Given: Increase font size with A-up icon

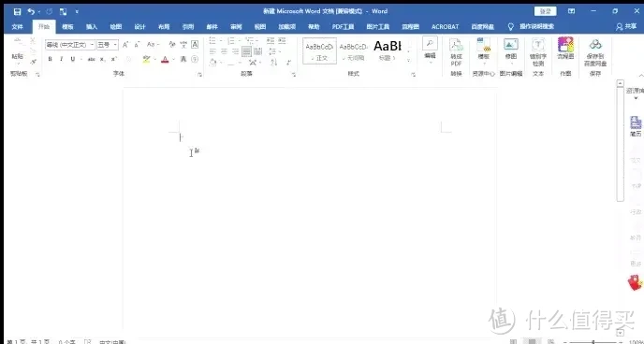Looking at the screenshot, I should click(125, 44).
